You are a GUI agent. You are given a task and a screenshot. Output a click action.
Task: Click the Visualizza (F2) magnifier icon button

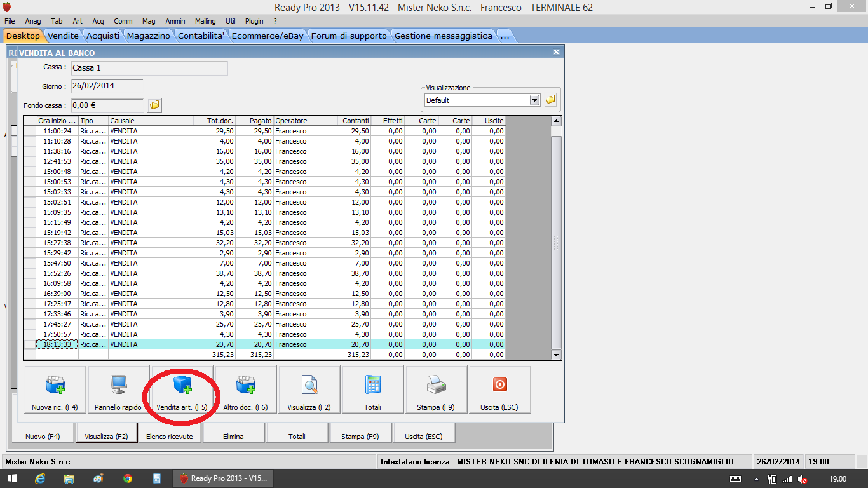coord(309,390)
